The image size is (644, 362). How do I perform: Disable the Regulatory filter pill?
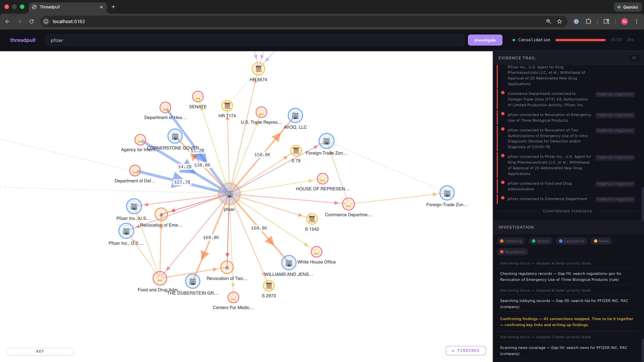512,251
